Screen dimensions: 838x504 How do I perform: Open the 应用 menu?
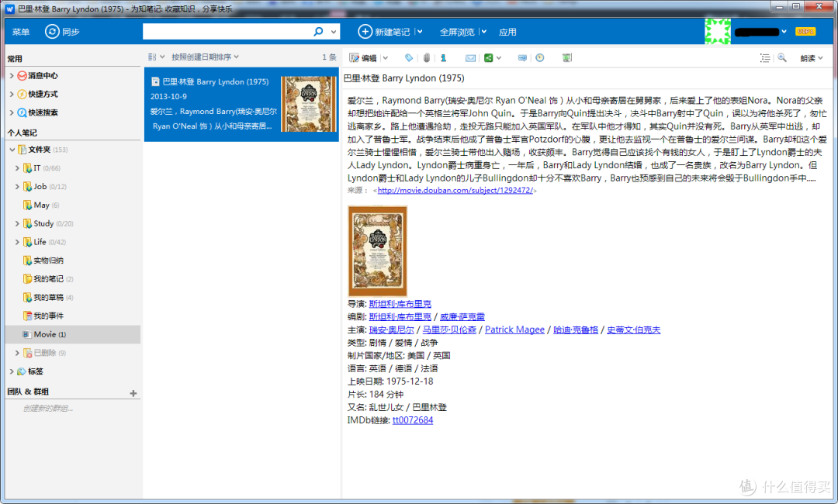coord(507,32)
